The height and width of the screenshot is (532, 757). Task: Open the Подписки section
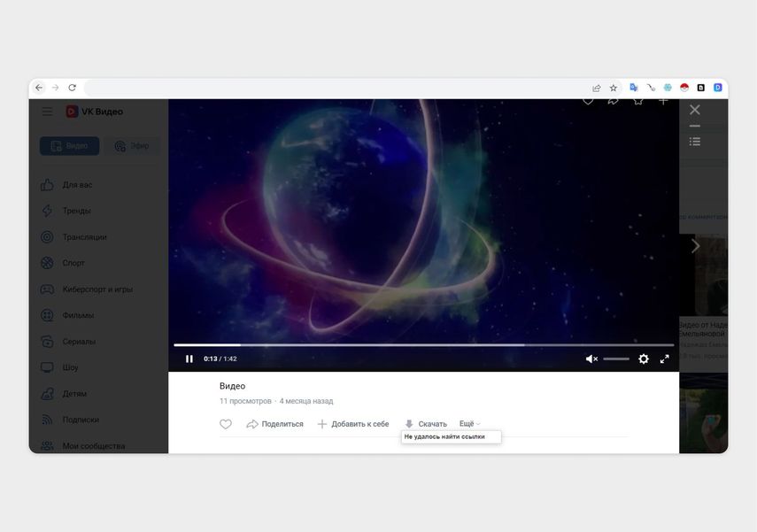70,420
